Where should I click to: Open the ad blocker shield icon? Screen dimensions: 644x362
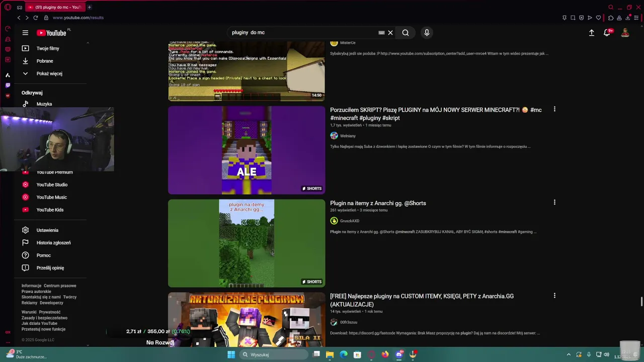click(582, 18)
